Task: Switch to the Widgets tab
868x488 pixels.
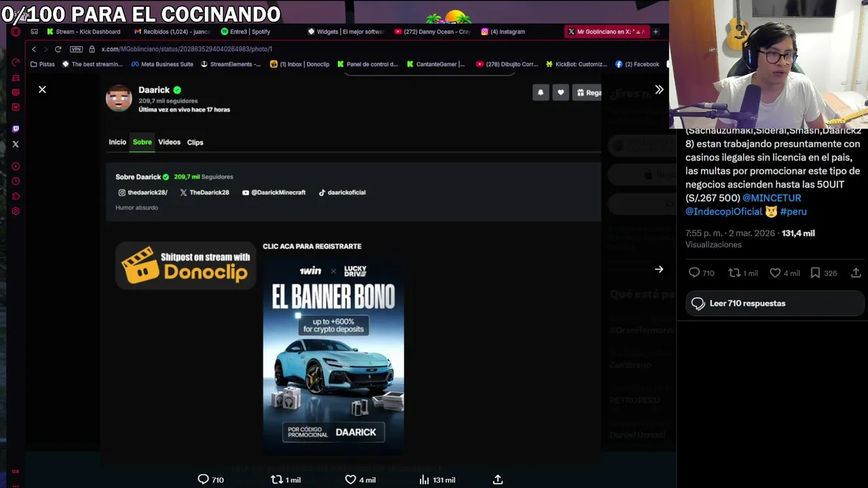Action: [x=345, y=31]
